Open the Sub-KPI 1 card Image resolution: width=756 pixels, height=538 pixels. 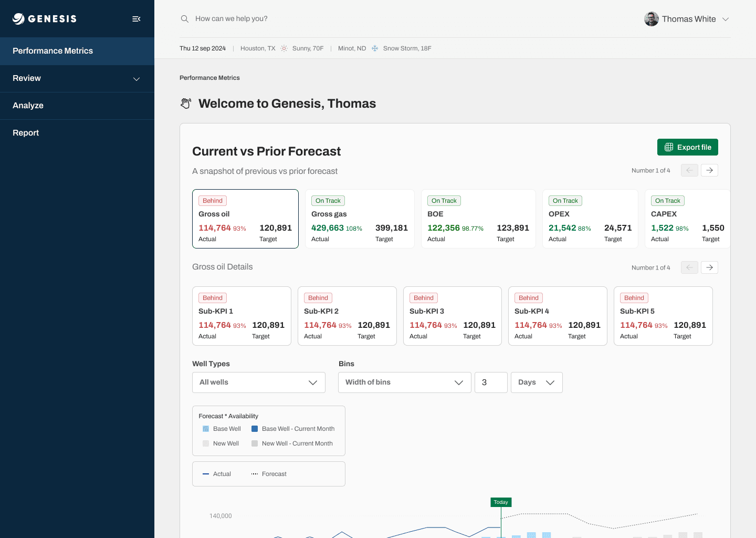[x=241, y=316]
